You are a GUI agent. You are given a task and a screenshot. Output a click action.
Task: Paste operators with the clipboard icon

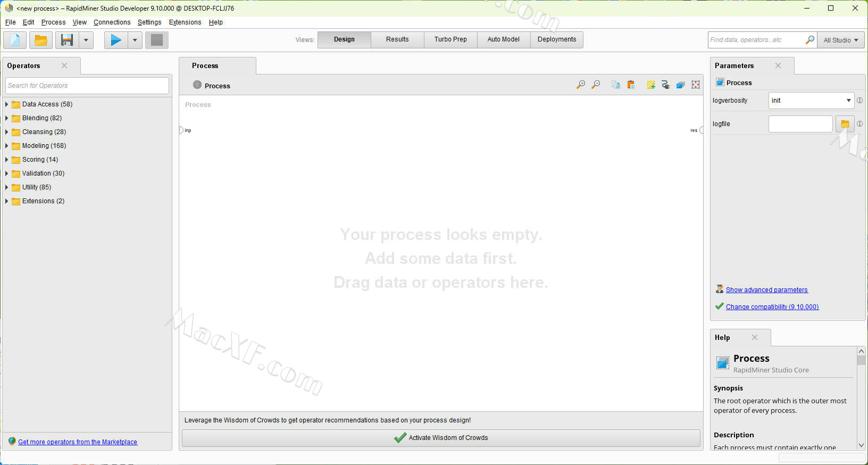631,85
